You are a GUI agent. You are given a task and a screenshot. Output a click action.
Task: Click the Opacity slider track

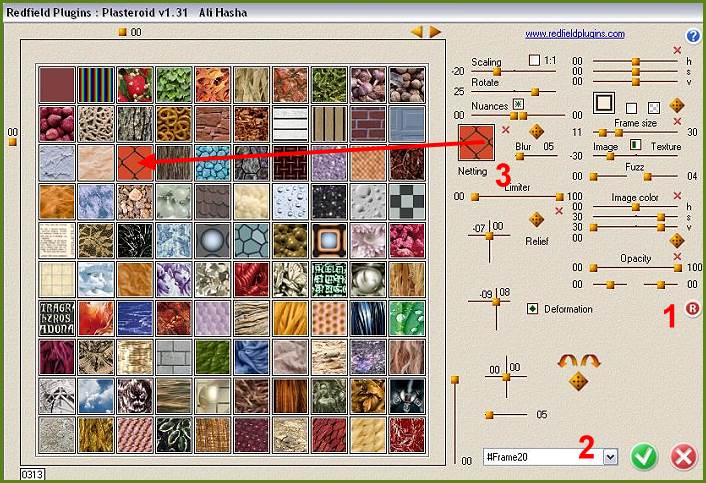click(630, 268)
